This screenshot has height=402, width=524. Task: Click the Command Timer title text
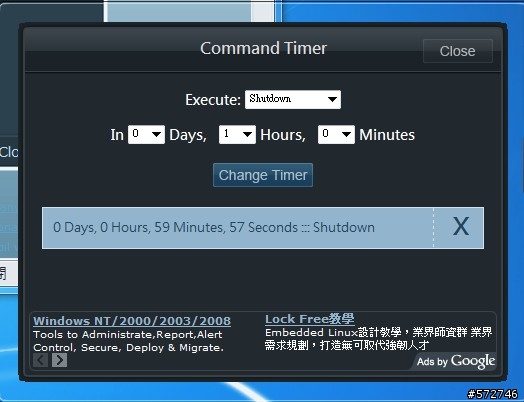(x=263, y=48)
